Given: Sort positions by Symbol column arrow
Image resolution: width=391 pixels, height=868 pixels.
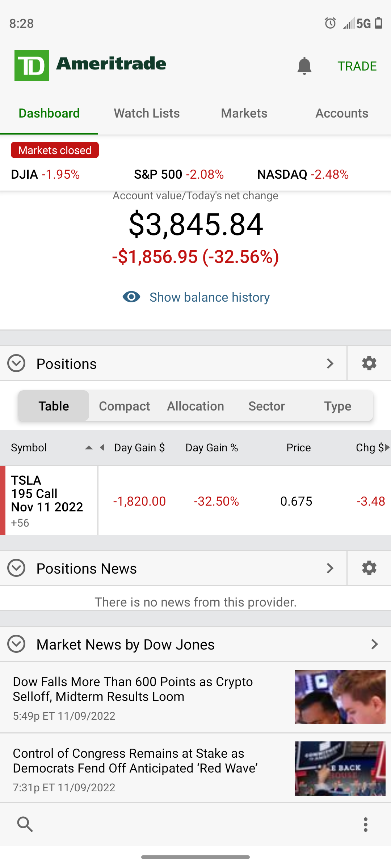Looking at the screenshot, I should pyautogui.click(x=89, y=448).
